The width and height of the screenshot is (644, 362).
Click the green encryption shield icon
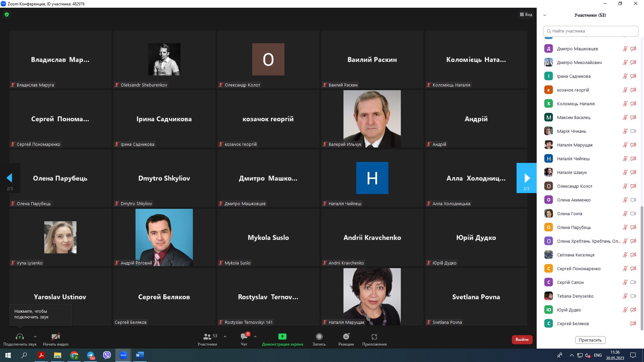pos(7,14)
